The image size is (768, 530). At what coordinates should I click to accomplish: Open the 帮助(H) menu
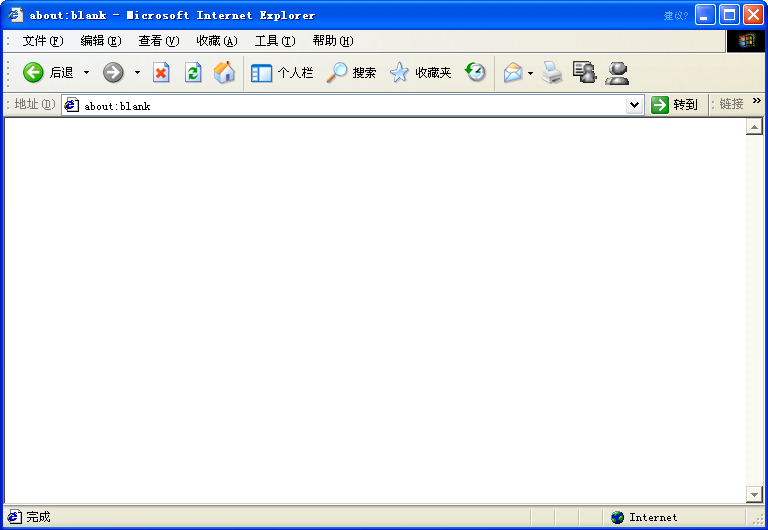tap(333, 41)
